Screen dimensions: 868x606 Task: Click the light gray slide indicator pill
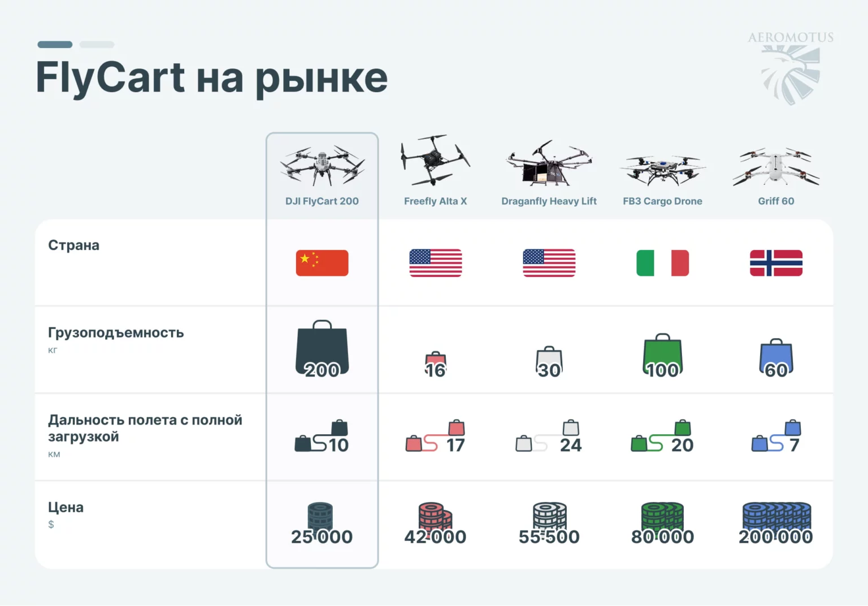(97, 44)
